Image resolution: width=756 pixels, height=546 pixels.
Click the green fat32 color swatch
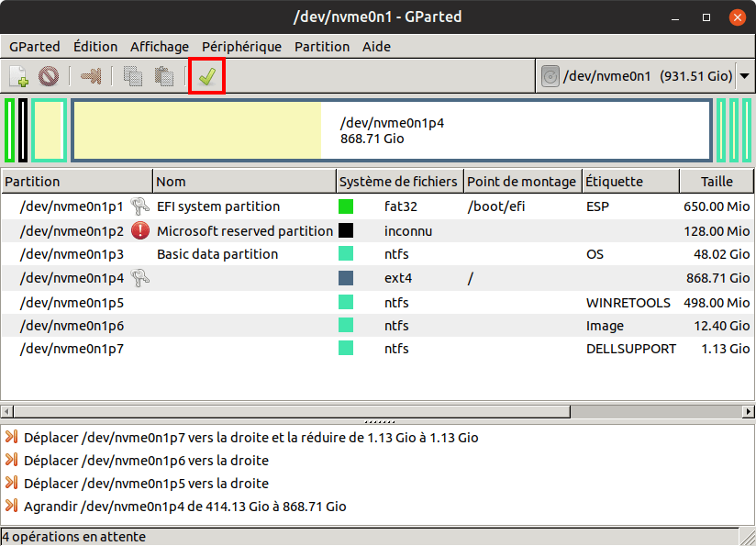point(346,206)
